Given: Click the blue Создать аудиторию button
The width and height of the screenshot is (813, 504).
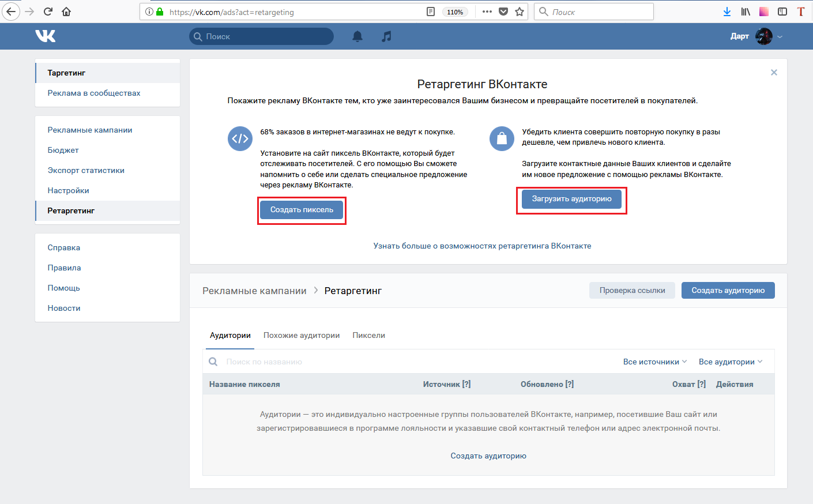Looking at the screenshot, I should (x=728, y=291).
